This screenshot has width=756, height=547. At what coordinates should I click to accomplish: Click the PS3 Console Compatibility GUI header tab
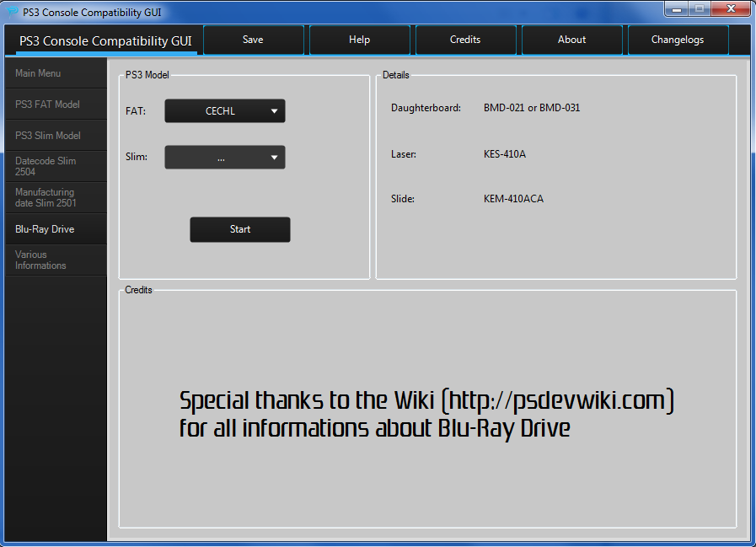point(105,41)
